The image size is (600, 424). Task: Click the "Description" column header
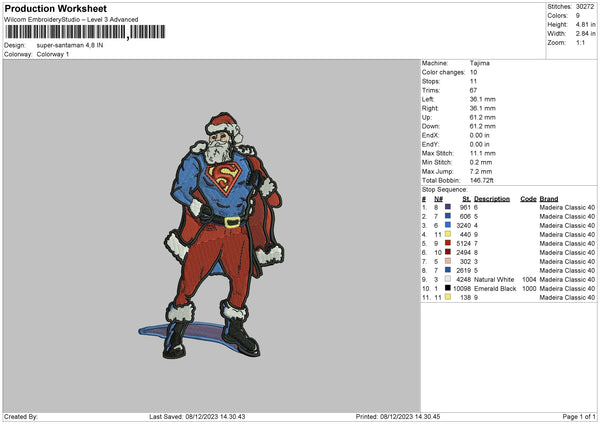(492, 199)
